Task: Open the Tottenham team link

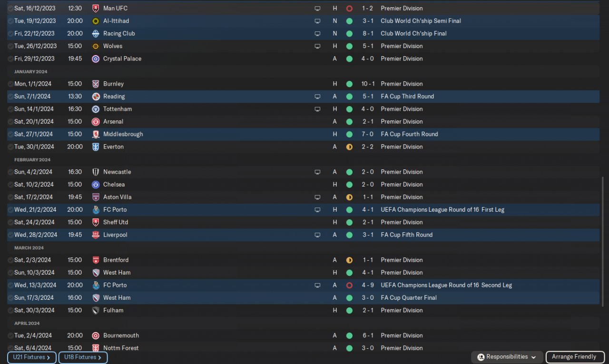Action: (x=118, y=109)
